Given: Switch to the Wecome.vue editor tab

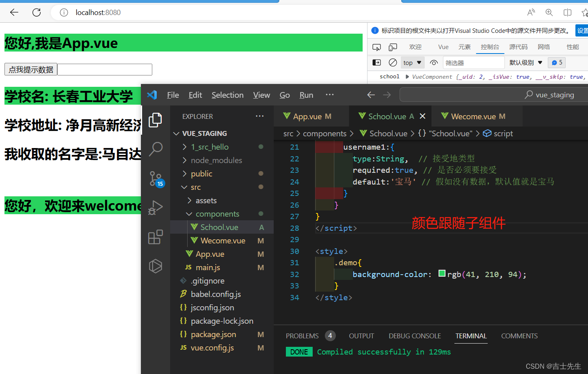Looking at the screenshot, I should click(477, 116).
